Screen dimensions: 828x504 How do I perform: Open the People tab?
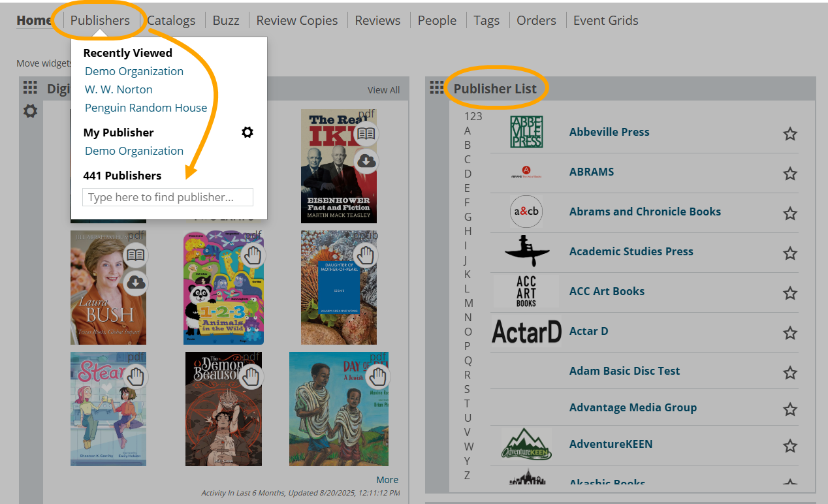pos(437,20)
